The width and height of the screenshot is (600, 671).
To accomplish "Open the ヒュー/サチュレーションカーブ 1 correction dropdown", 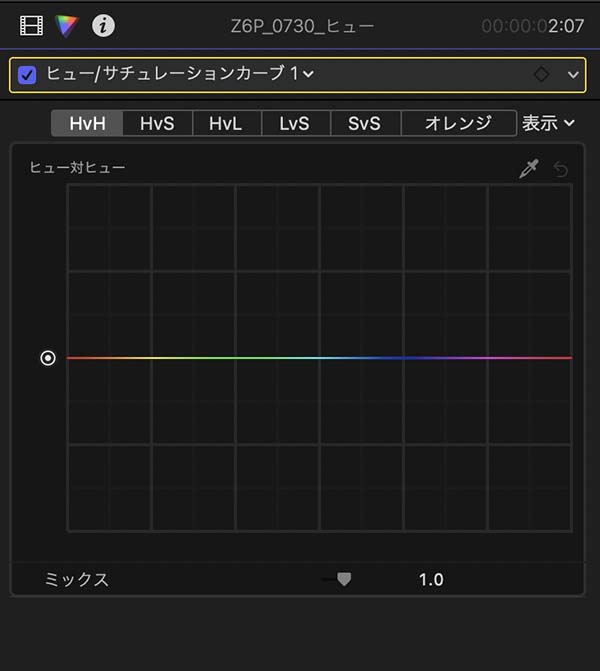I will click(x=180, y=74).
